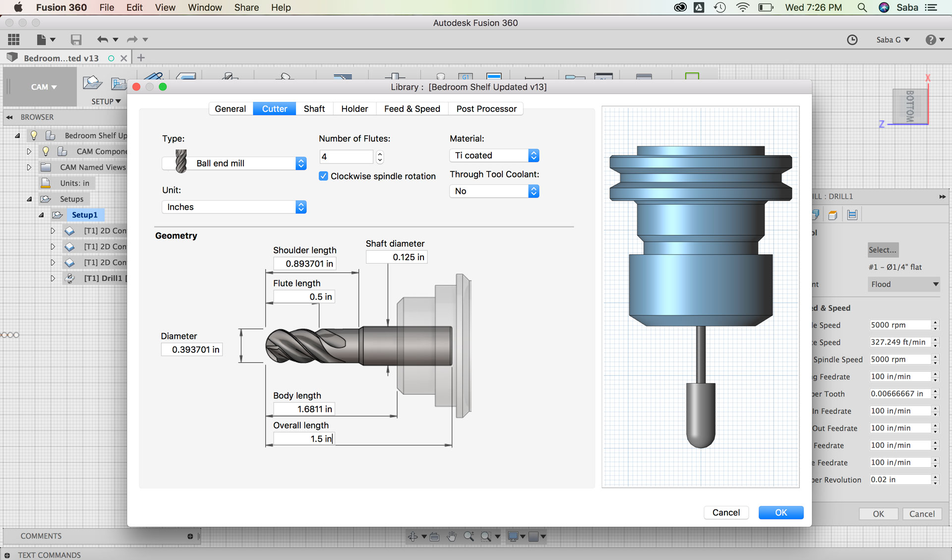
Task: Open the data panel grid icon
Action: pyautogui.click(x=14, y=40)
